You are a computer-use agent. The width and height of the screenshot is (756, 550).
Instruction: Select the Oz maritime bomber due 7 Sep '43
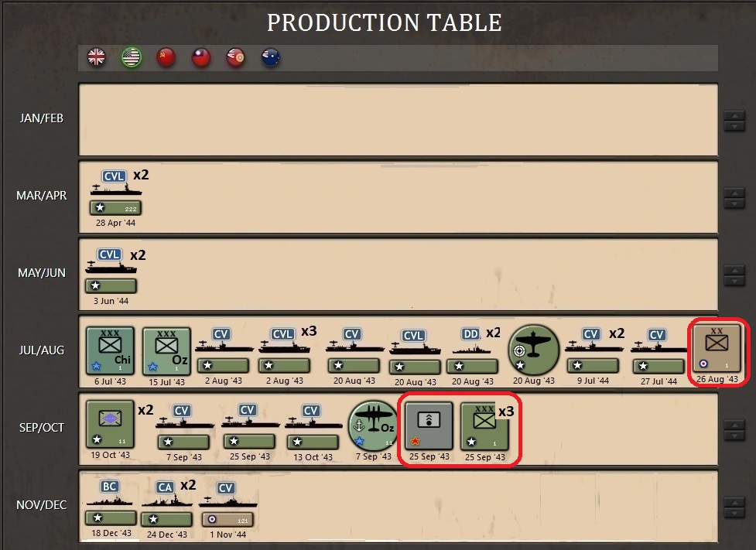[373, 425]
